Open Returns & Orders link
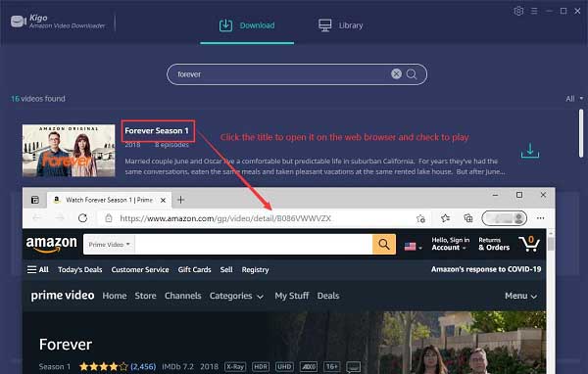This screenshot has height=374, width=588. click(x=494, y=244)
